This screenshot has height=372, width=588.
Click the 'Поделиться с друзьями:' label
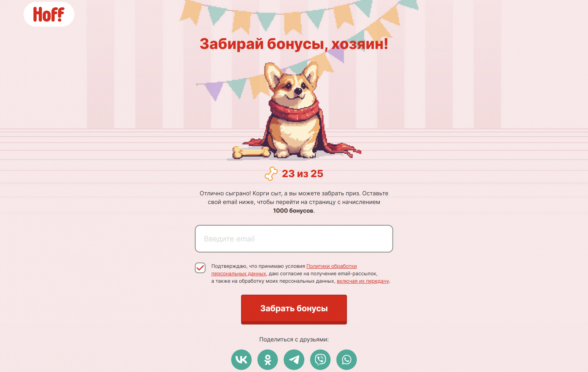coord(294,339)
